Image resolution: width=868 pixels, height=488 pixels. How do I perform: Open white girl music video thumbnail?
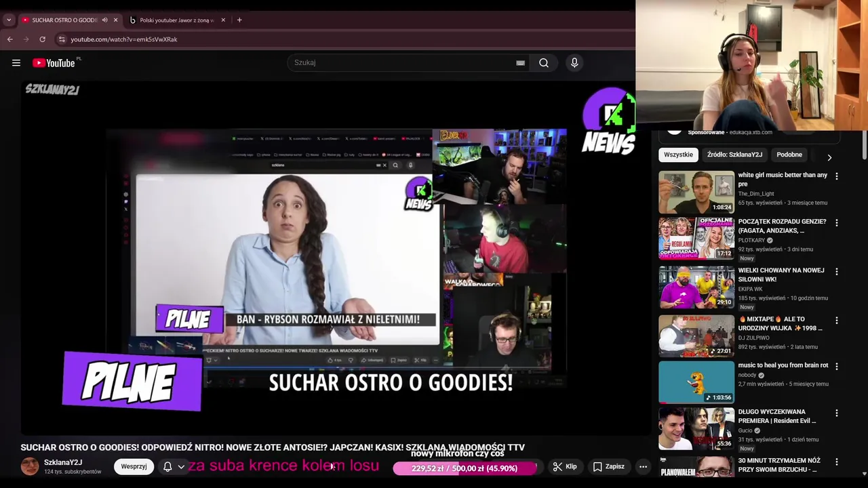pyautogui.click(x=696, y=192)
